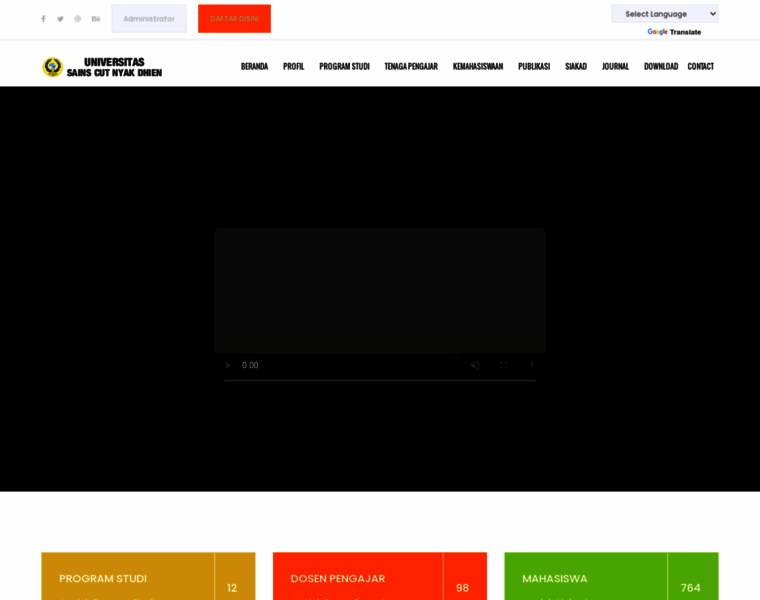The height and width of the screenshot is (600, 760).
Task: Click the number 98 in Dosen Pengajar card
Action: [462, 588]
